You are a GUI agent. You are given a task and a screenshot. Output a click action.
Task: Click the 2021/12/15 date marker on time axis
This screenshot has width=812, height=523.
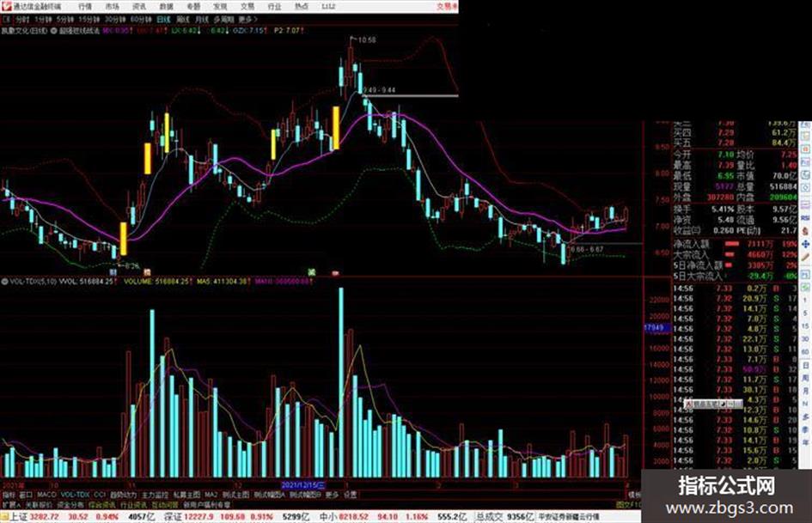pos(303,485)
